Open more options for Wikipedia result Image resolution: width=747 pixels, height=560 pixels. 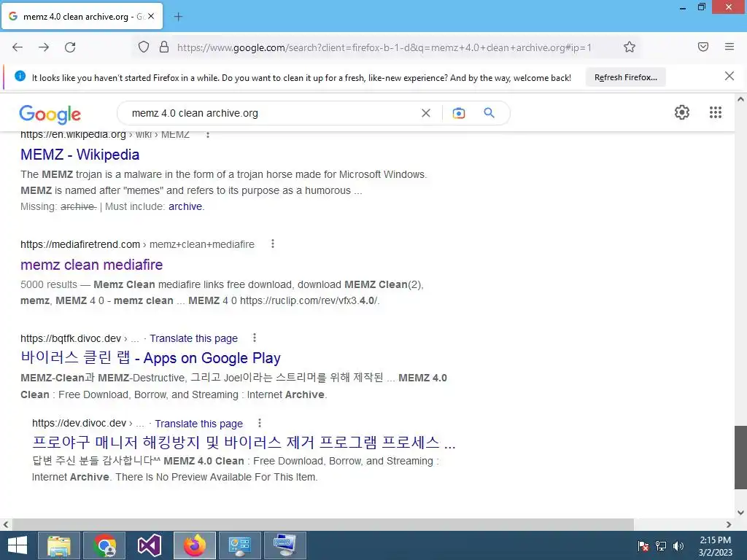[207, 135]
